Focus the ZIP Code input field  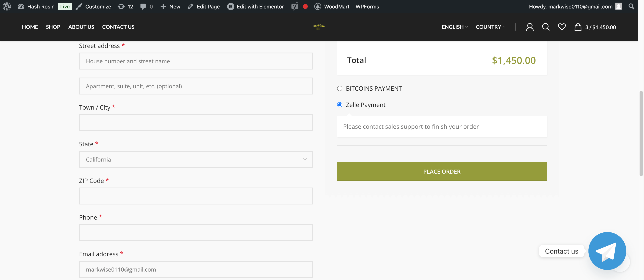[x=196, y=196]
